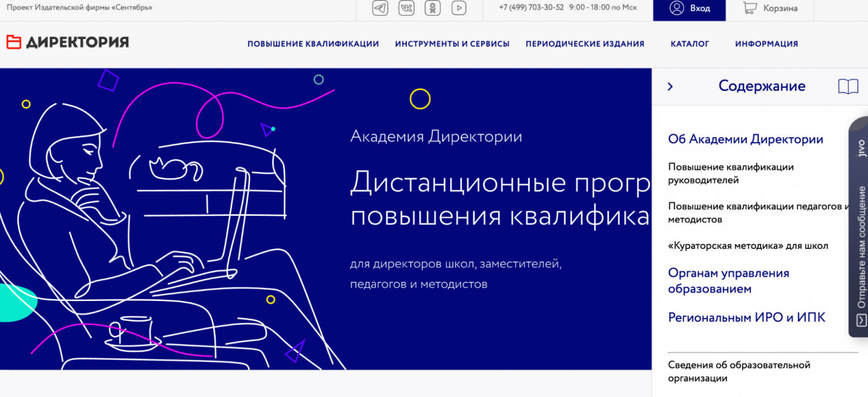
Task: Click the Директория wordmark to go home
Action: click(78, 42)
